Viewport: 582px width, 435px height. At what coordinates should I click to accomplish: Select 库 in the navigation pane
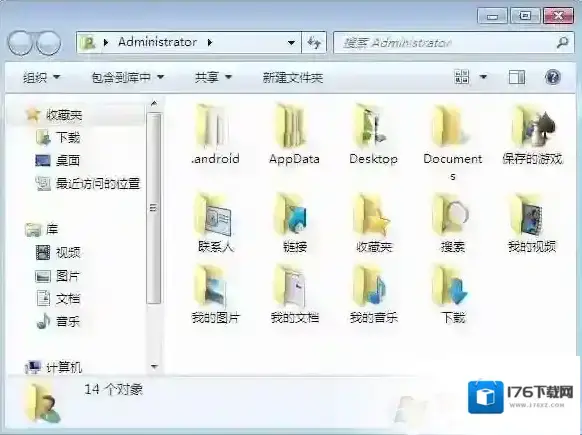click(x=42, y=229)
